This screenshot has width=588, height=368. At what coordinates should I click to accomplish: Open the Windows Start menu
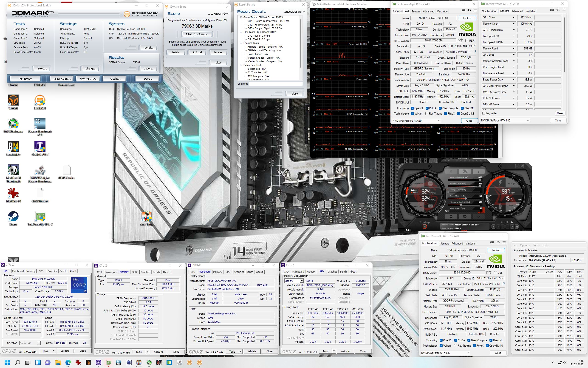tap(7, 362)
